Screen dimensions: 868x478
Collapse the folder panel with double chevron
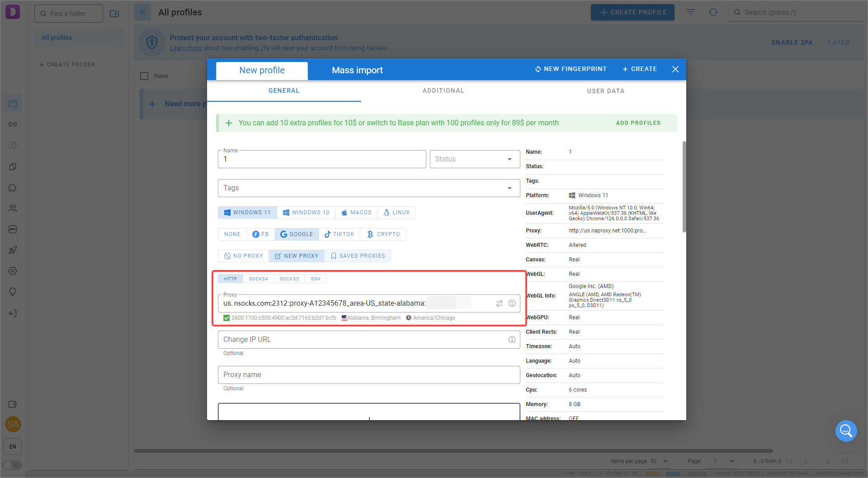coord(142,12)
